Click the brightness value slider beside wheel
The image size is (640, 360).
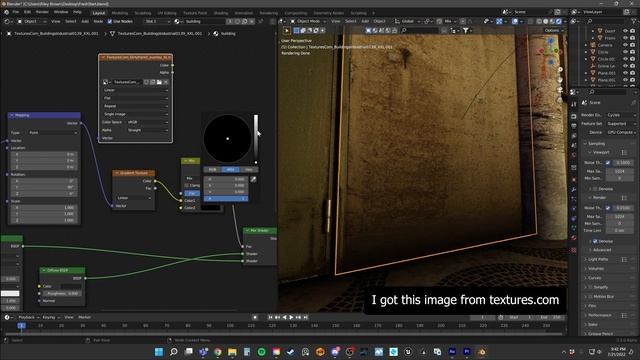point(256,139)
